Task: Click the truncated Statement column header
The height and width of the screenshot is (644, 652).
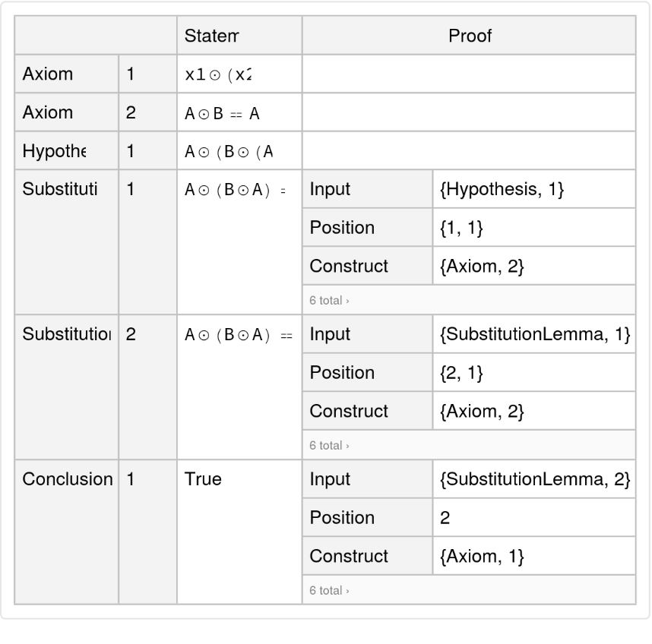Action: pyautogui.click(x=216, y=36)
